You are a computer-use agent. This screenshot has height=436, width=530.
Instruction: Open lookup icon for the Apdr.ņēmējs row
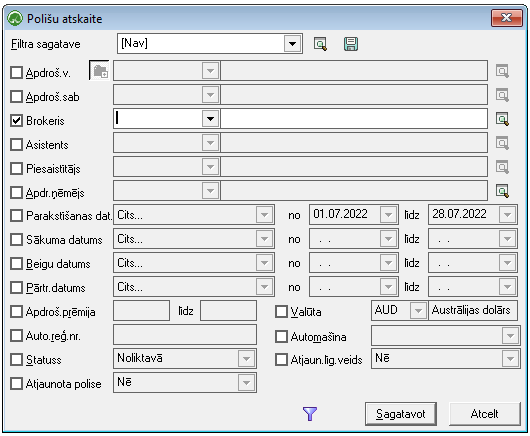pyautogui.click(x=502, y=191)
